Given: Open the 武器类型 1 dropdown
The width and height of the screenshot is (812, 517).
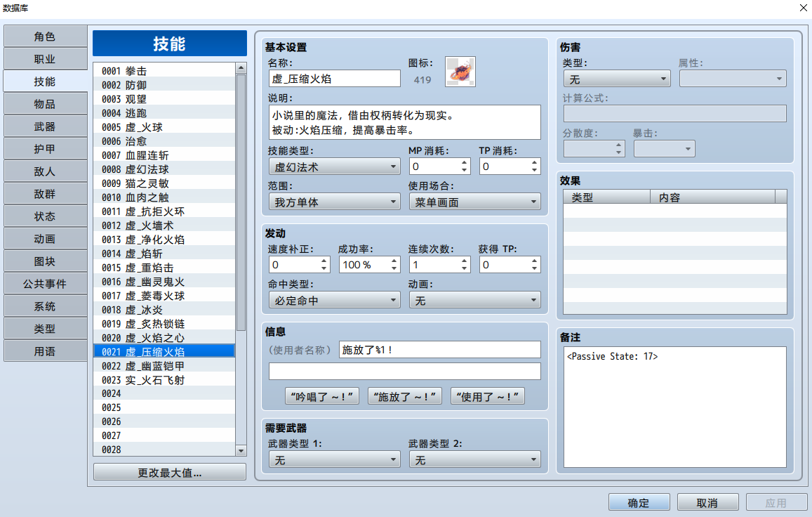Looking at the screenshot, I should [335, 460].
